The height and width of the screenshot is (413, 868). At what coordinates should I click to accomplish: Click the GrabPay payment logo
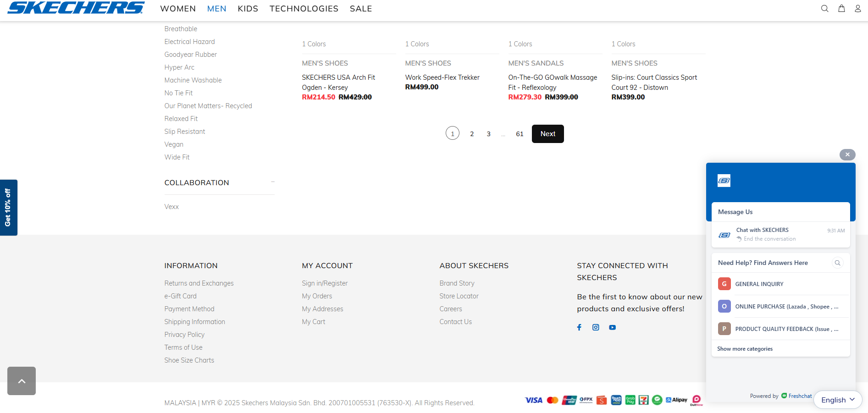click(x=630, y=400)
